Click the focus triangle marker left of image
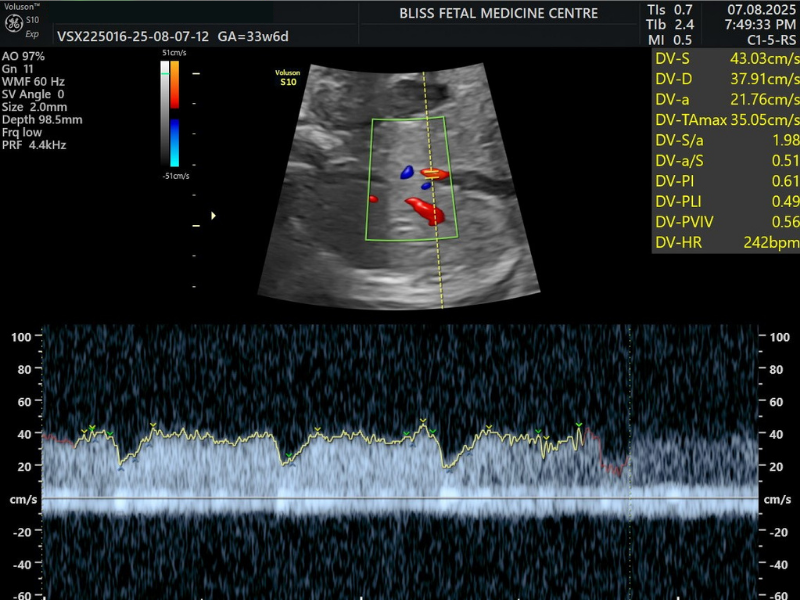 point(213,215)
